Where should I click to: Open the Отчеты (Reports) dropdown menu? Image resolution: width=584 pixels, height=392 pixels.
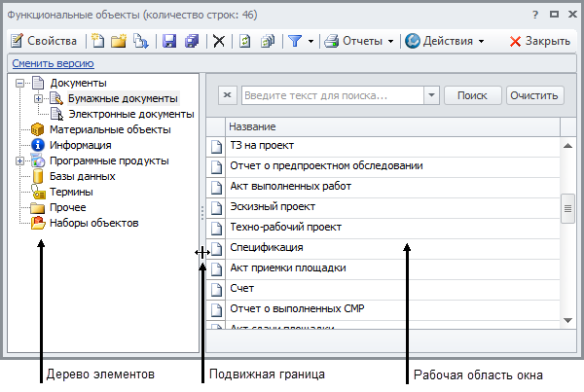click(359, 41)
